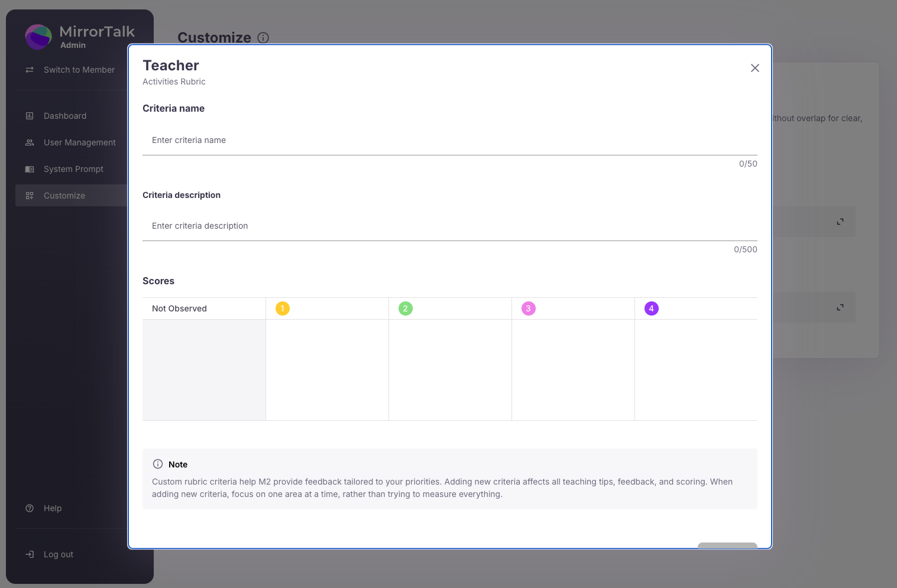Click the Log out icon
897x588 pixels.
[30, 554]
